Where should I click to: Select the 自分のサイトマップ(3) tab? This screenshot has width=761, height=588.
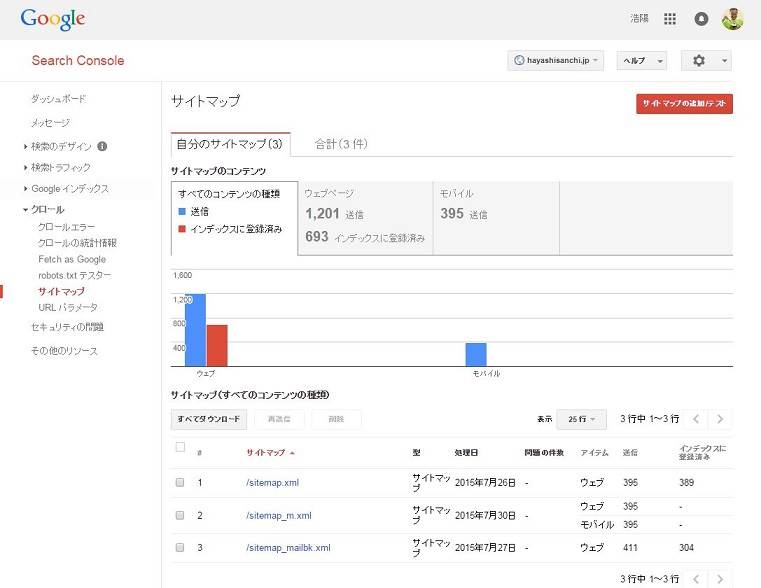[x=230, y=144]
